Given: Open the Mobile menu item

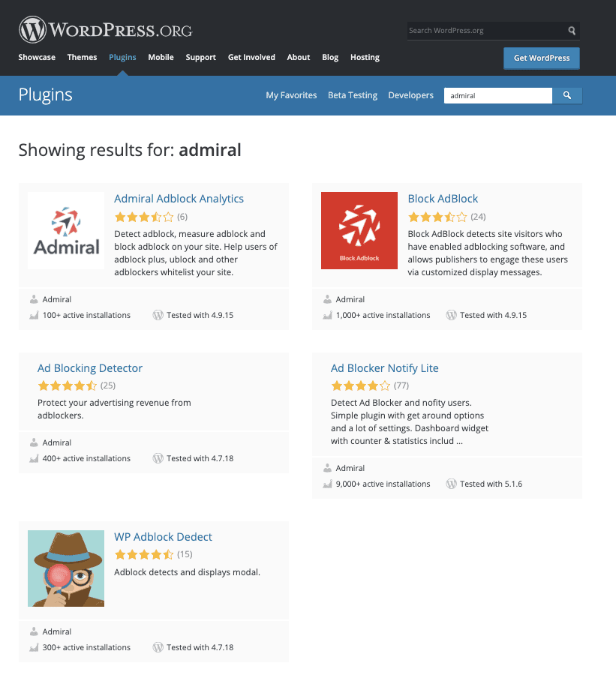Looking at the screenshot, I should pos(161,57).
